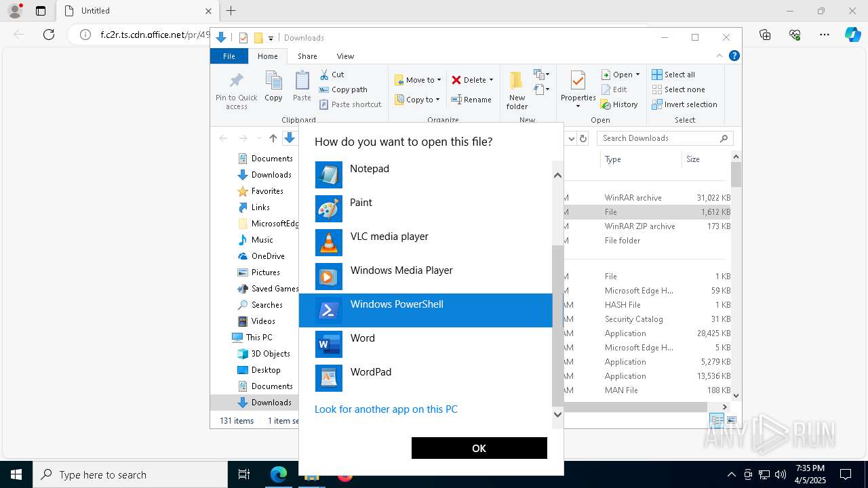The image size is (868, 488).
Task: Click Copy path in ribbon
Action: coord(343,89)
